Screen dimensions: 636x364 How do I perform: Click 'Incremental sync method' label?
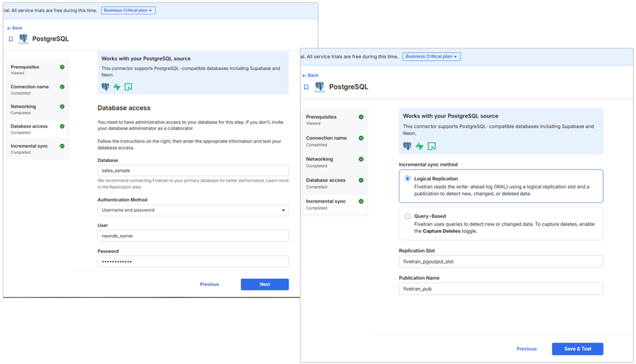pos(429,165)
